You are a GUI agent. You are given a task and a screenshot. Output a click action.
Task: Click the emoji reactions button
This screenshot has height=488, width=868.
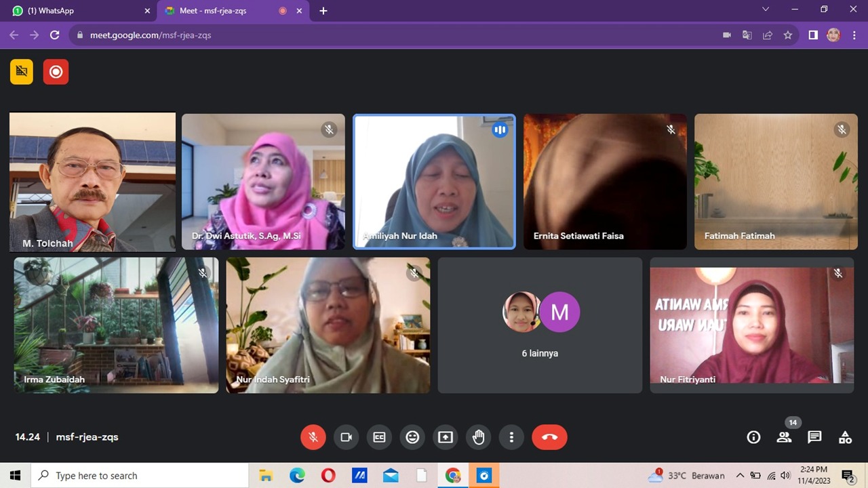coord(412,437)
